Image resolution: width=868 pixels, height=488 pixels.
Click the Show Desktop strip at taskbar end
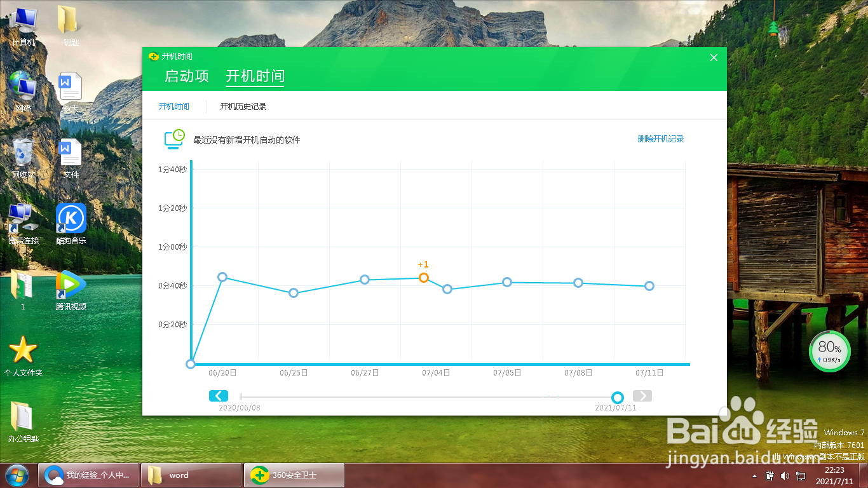(864, 475)
